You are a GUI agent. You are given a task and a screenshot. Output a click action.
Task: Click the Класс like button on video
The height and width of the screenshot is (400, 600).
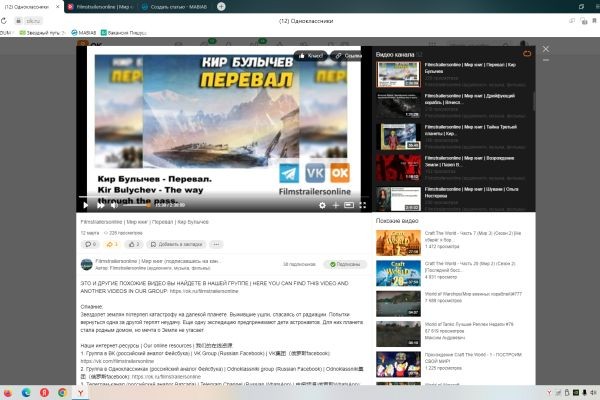311,56
